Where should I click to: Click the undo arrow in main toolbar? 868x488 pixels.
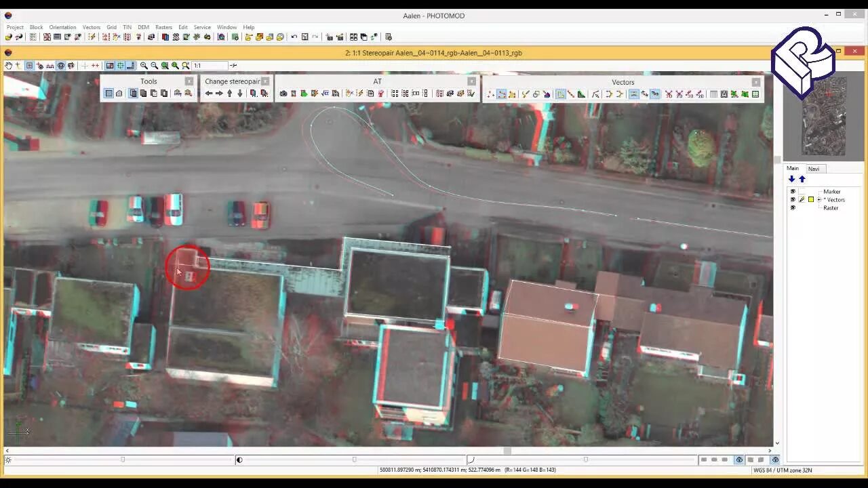pos(294,37)
